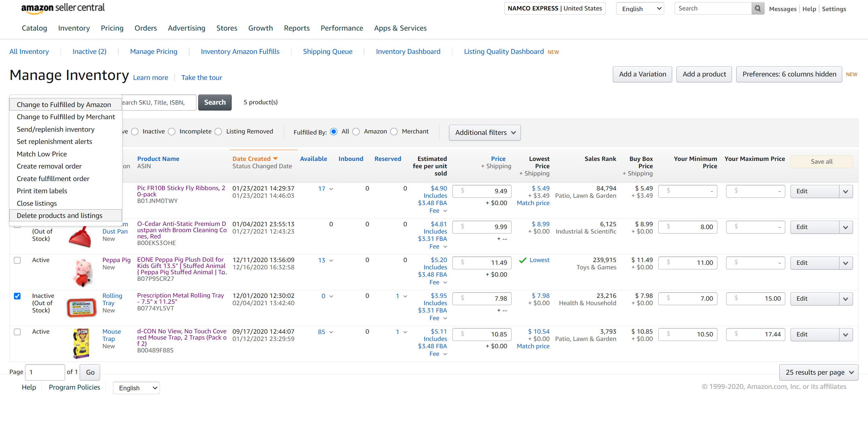Viewport: 868px width, 440px height.
Task: Select the Inactive status radio button
Action: (x=135, y=132)
